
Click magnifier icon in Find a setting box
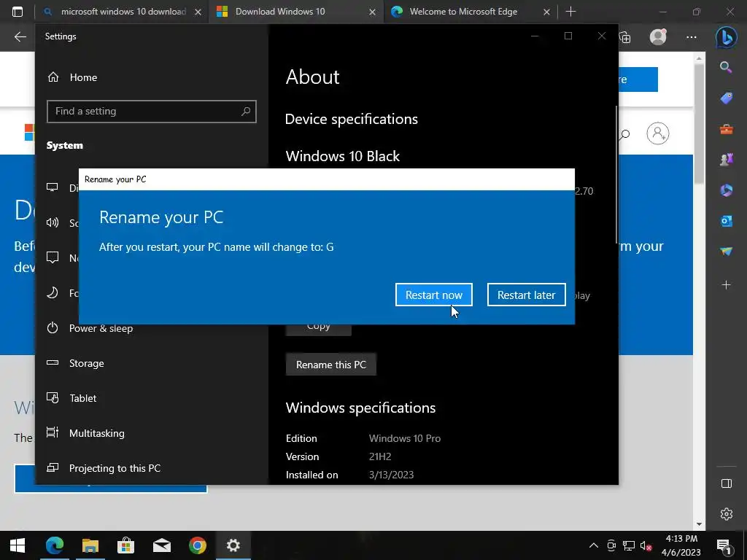pyautogui.click(x=245, y=112)
